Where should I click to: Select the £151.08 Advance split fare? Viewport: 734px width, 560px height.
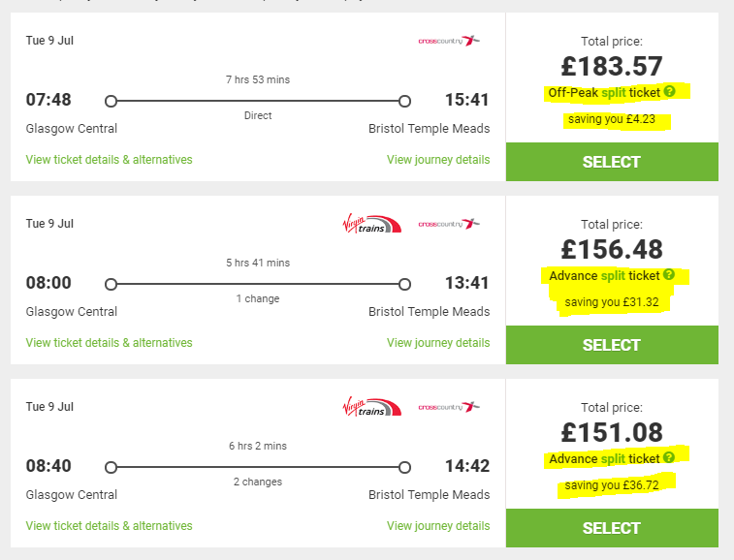coord(612,528)
